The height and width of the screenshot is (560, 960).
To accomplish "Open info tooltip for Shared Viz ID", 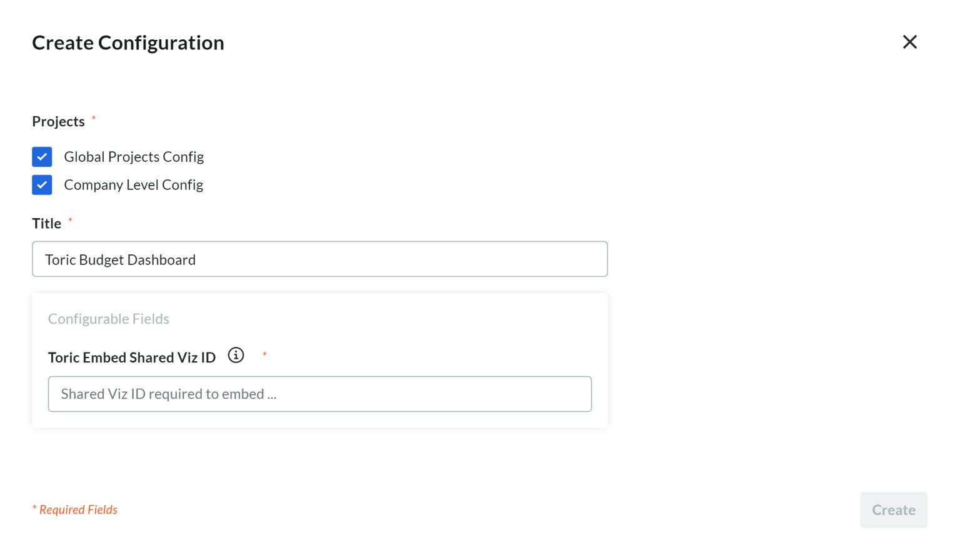I will pos(236,355).
